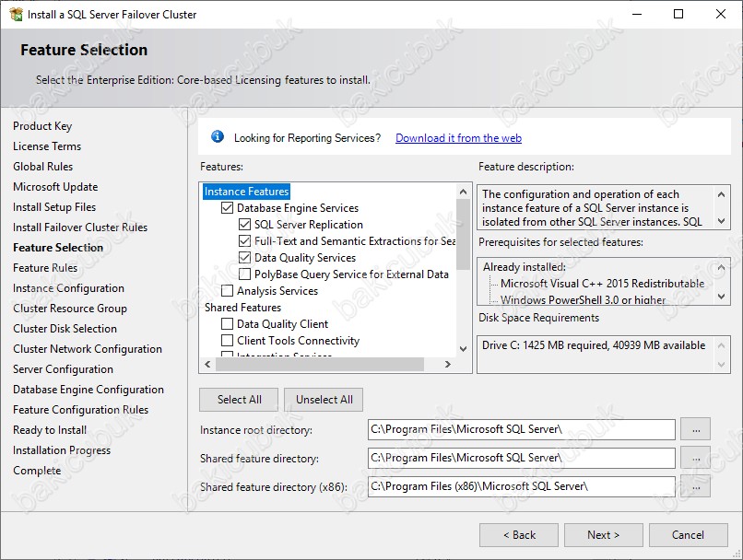
Task: Click the Database Engine Configuration step
Action: [88, 390]
